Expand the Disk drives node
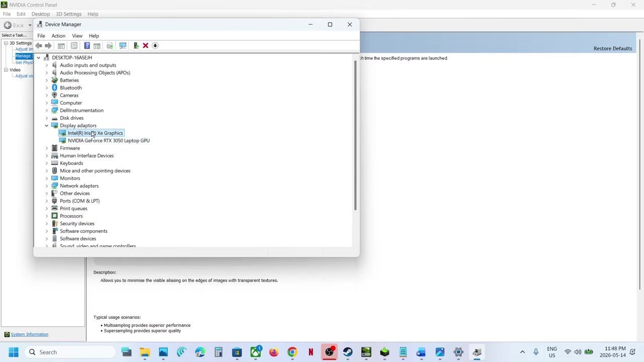The image size is (644, 362). point(47,118)
